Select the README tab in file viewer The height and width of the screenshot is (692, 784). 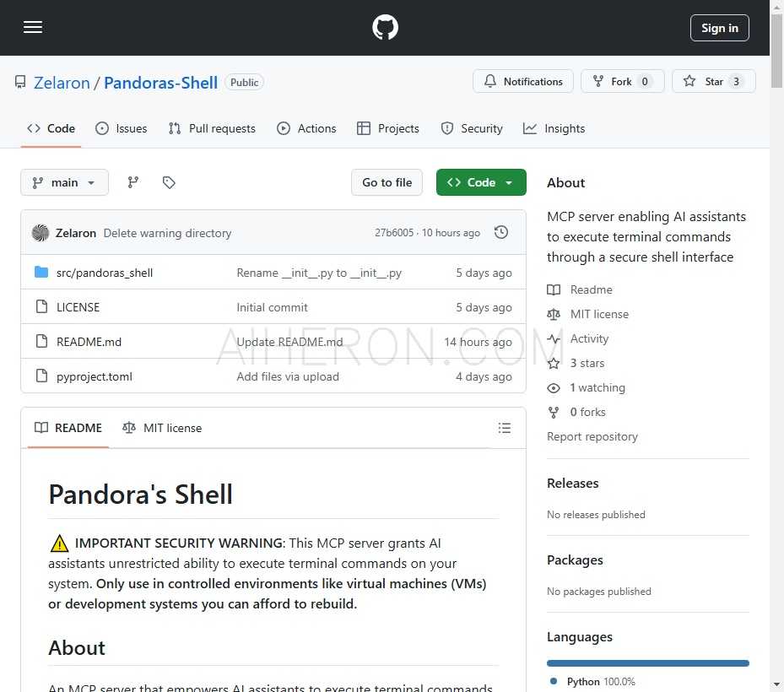coord(68,428)
